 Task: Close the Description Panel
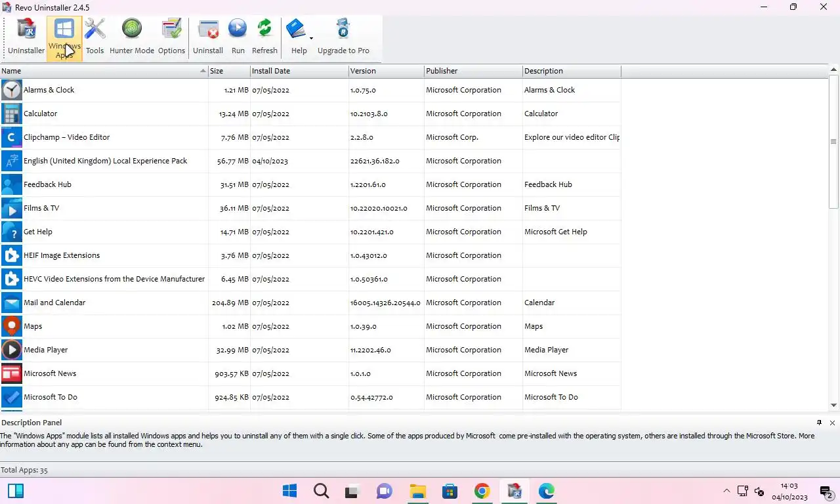pyautogui.click(x=832, y=423)
